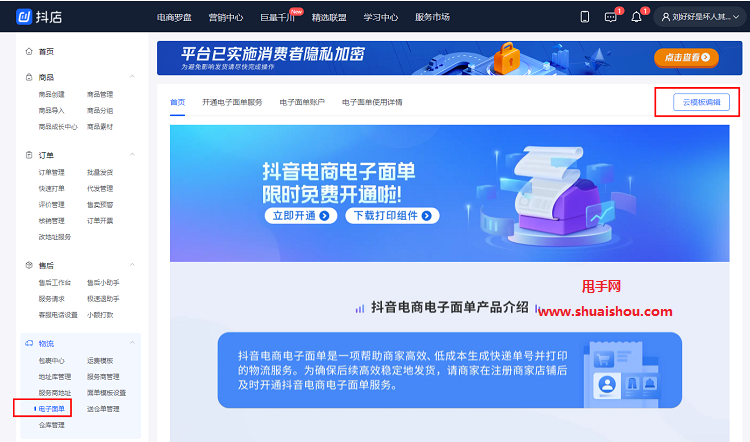Click the orange 点击查看 button
The image size is (750, 442).
click(686, 57)
